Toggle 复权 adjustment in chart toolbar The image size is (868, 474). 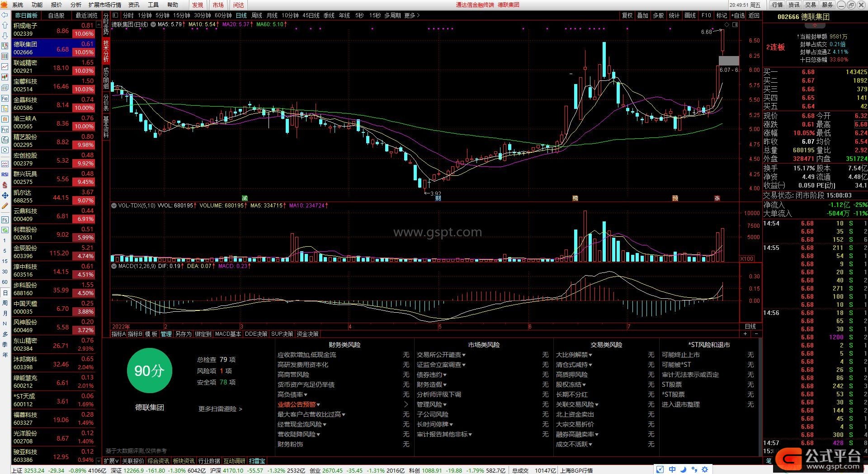pos(627,15)
